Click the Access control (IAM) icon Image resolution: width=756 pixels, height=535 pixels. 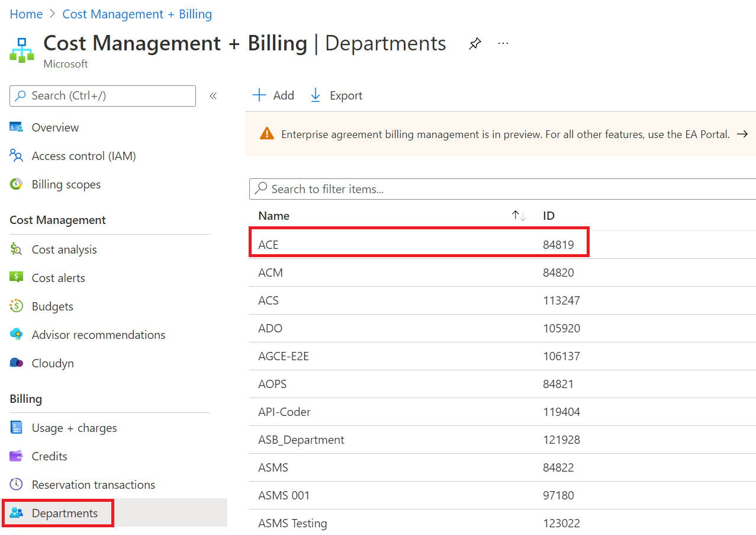point(17,156)
